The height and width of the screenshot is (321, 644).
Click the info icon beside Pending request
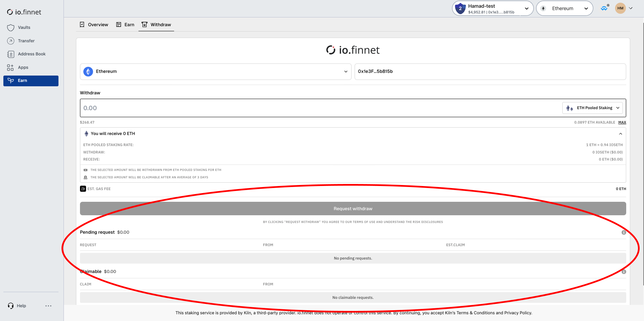623,232
